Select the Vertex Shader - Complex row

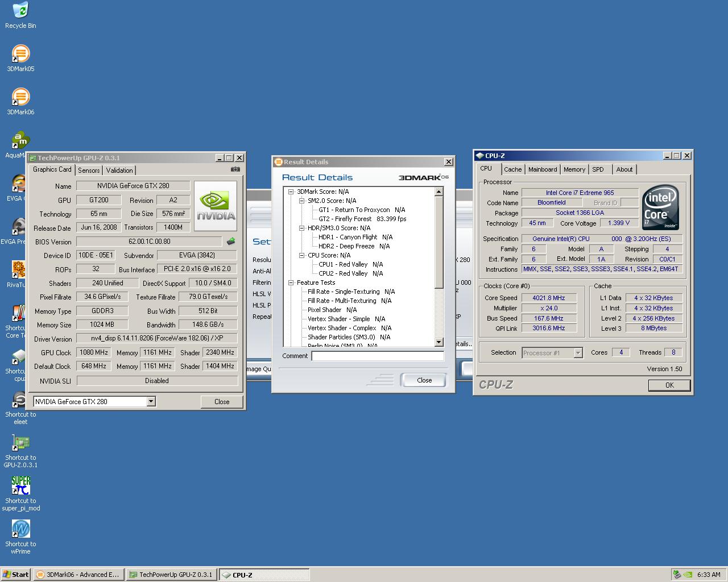(x=349, y=328)
